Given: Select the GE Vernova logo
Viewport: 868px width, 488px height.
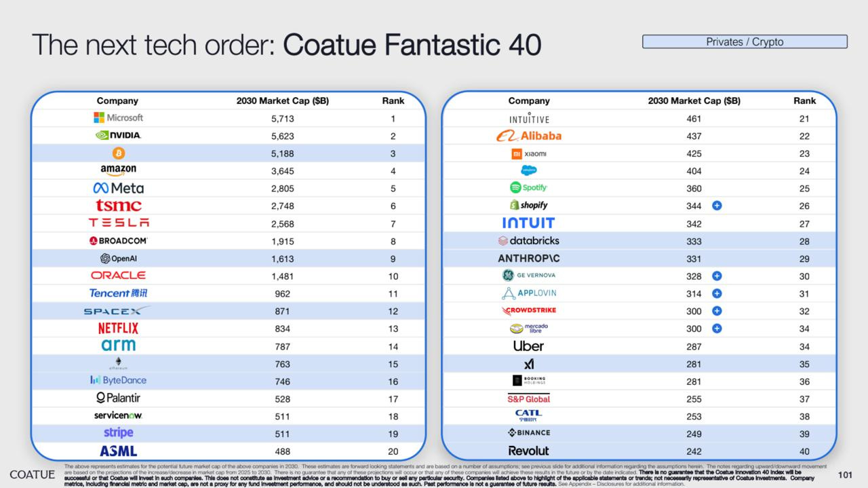Looking at the screenshot, I should tap(528, 275).
